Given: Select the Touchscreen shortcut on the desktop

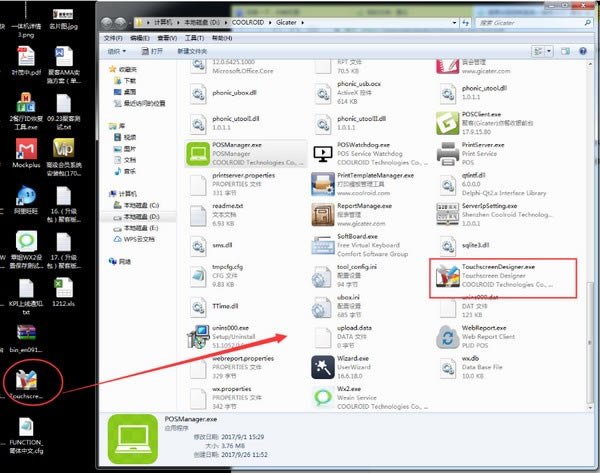Looking at the screenshot, I should (x=26, y=384).
